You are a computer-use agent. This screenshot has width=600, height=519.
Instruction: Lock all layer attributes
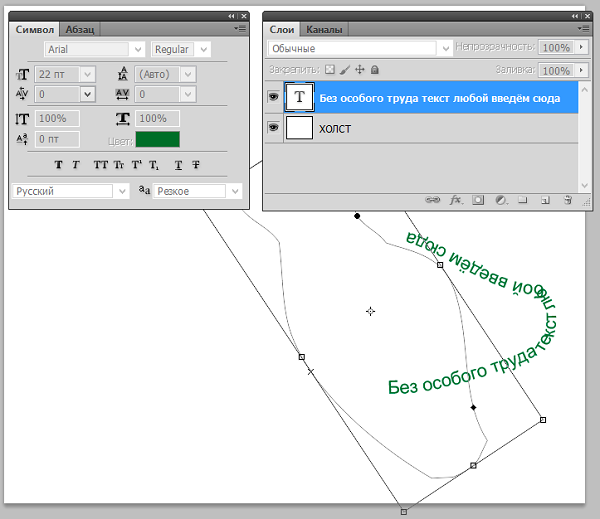click(375, 69)
